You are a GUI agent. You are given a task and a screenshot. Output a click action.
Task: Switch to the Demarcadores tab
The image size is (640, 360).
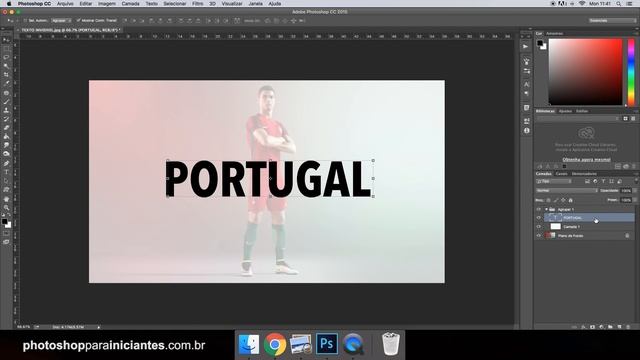pos(584,174)
